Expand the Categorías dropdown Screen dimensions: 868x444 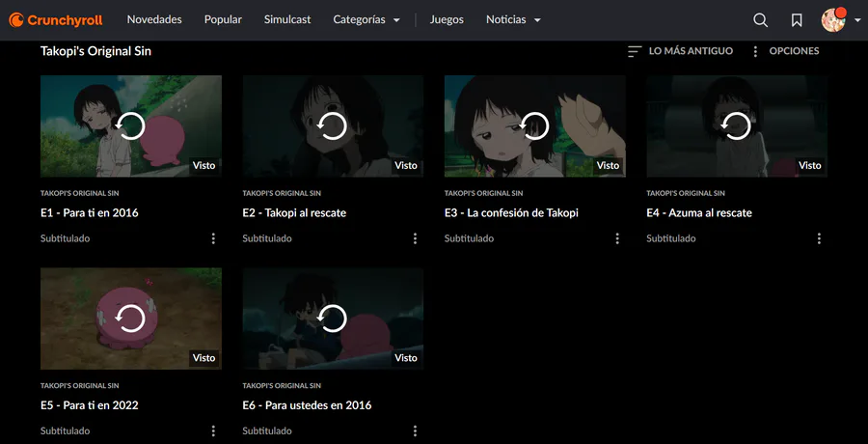[x=366, y=19]
